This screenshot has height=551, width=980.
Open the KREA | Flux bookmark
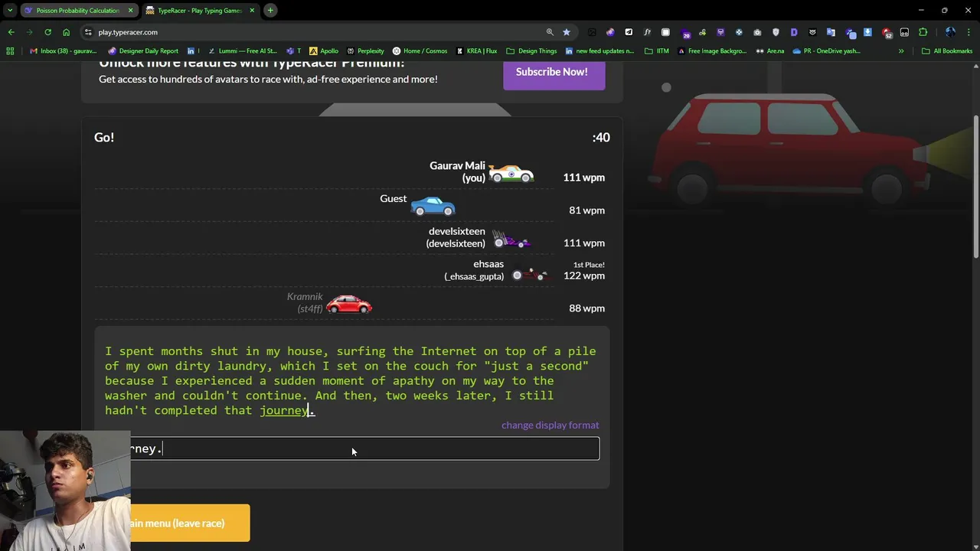(476, 51)
